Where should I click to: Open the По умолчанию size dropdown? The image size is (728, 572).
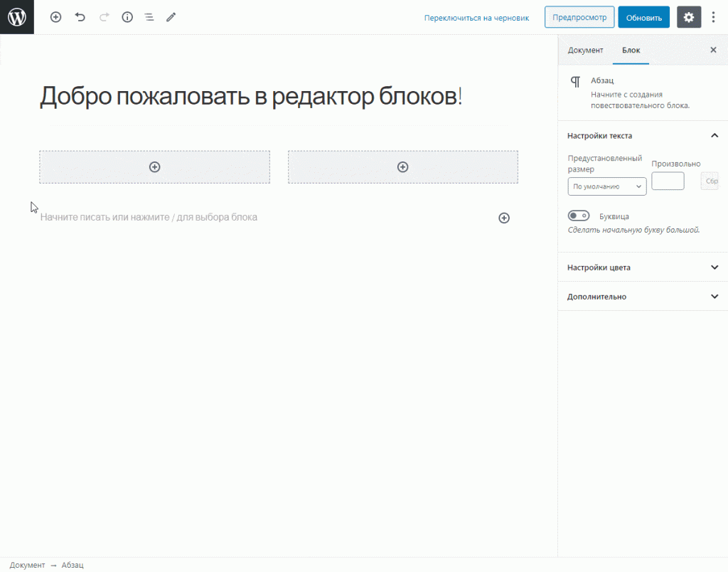606,186
